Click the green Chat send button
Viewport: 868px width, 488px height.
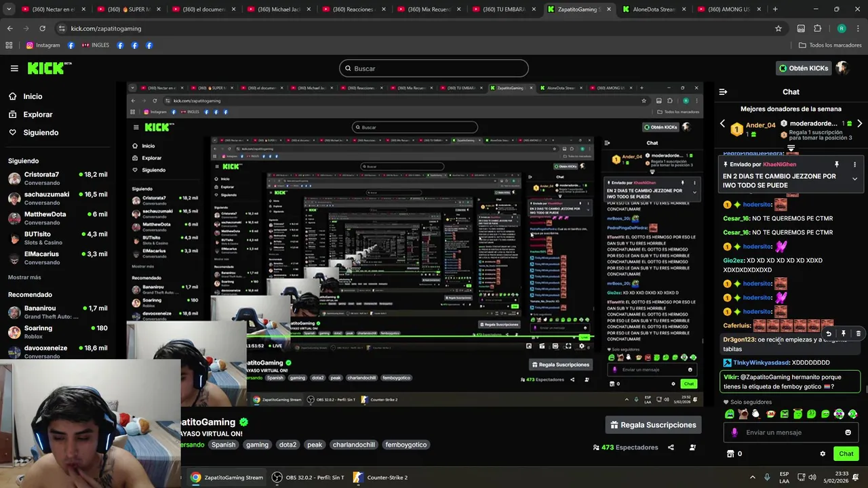[846, 454]
